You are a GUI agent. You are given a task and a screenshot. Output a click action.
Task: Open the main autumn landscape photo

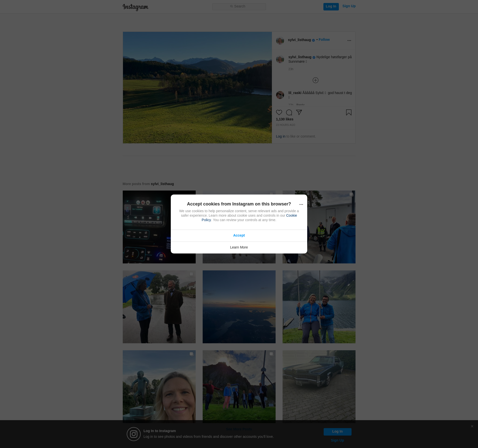[197, 88]
